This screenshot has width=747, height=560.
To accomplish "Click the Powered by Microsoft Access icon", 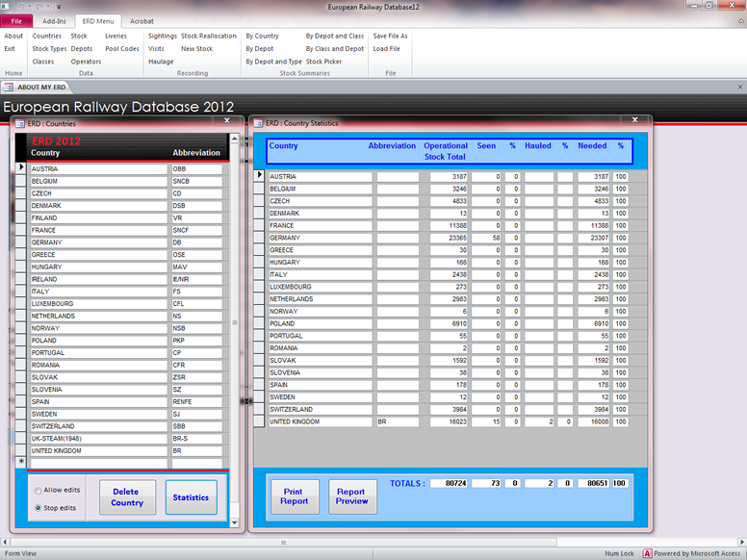I will point(647,553).
